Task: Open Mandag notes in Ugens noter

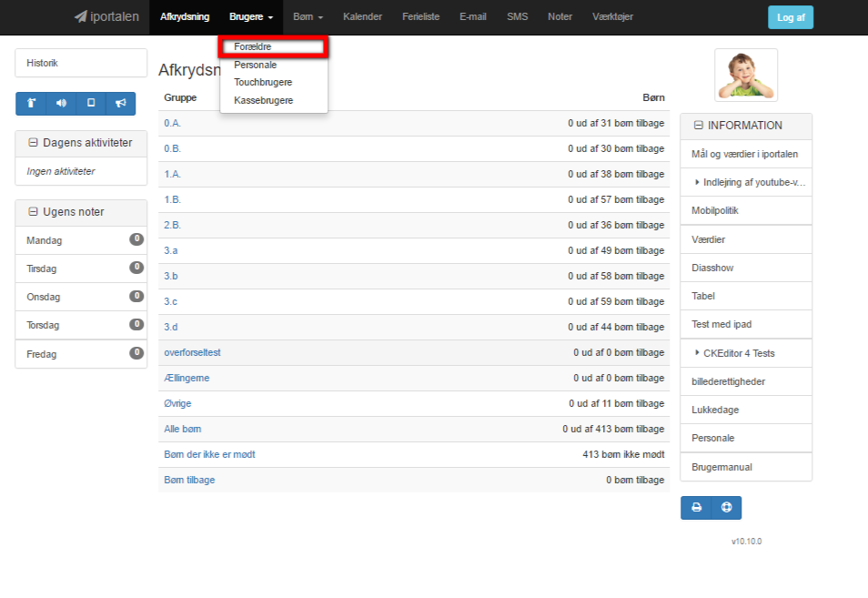Action: pos(81,240)
